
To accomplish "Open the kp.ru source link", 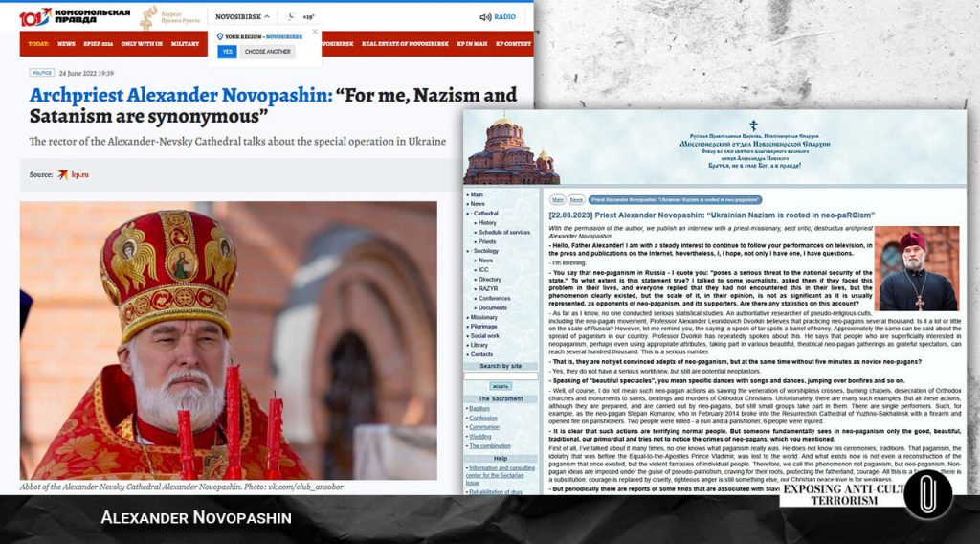I will (80, 174).
